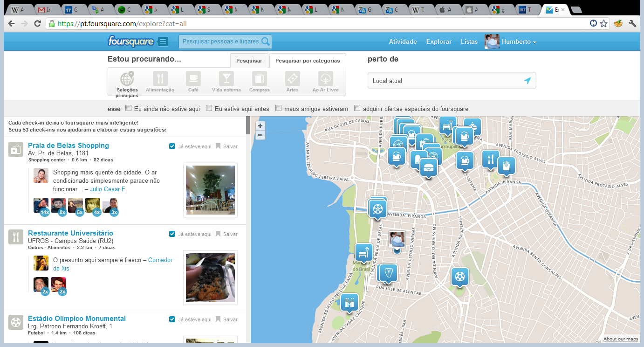
Task: Open the park bench marker near Marinha do Brasil
Action: pyautogui.click(x=363, y=253)
